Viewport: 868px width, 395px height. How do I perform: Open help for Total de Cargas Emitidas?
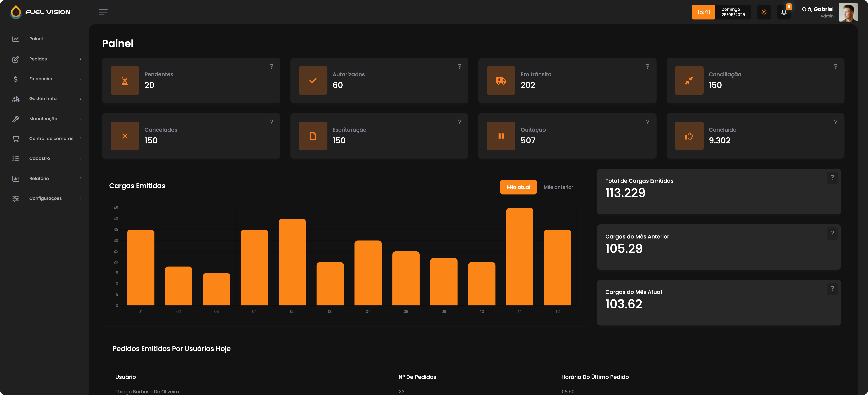tap(832, 178)
